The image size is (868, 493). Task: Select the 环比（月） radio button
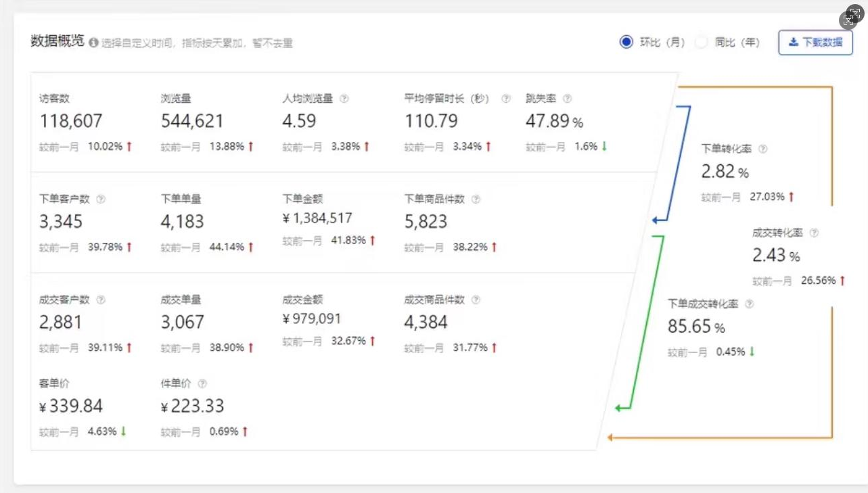point(626,42)
